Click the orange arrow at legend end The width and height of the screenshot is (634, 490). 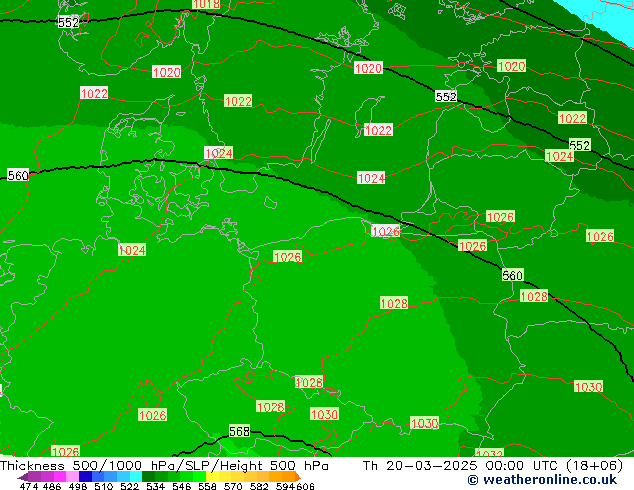[x=298, y=477]
